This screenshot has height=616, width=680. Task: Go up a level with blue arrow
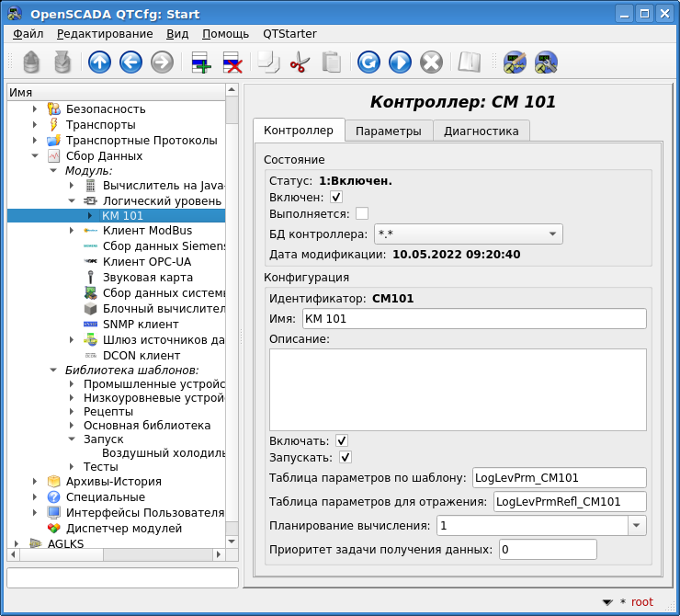(x=99, y=62)
